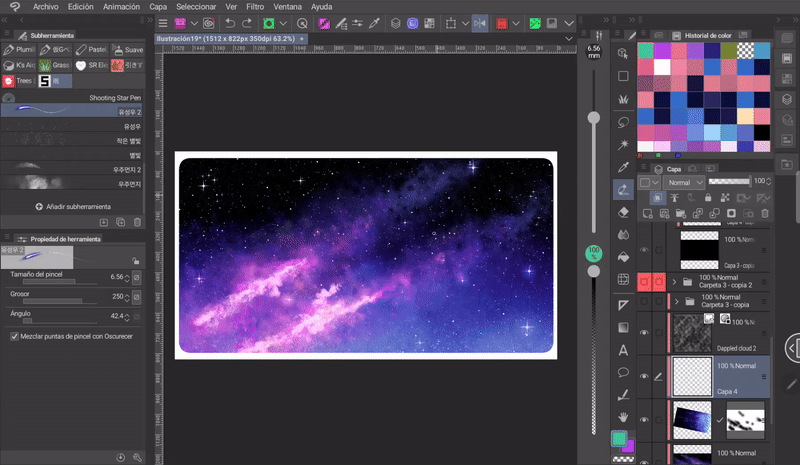Image resolution: width=800 pixels, height=465 pixels.
Task: Select the Text tool (A icon)
Action: tap(623, 350)
